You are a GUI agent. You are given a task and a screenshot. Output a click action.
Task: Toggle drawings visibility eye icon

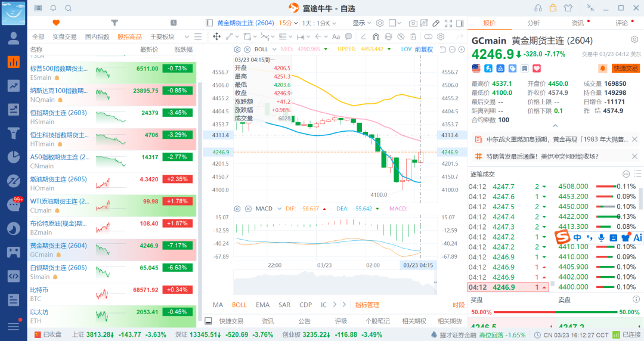pos(401,36)
